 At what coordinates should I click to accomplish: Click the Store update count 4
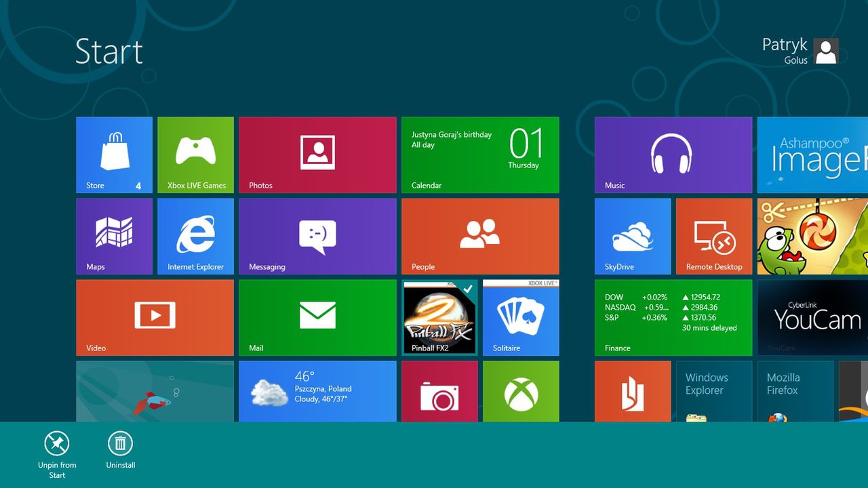click(x=138, y=186)
